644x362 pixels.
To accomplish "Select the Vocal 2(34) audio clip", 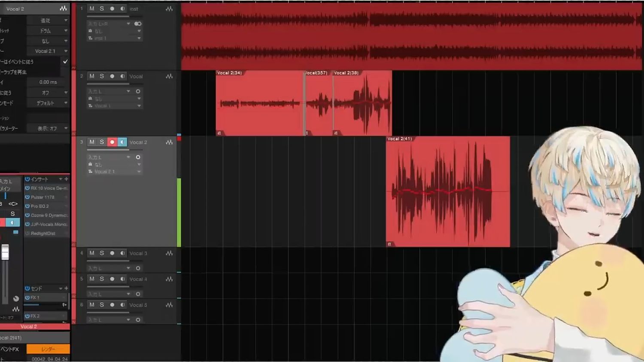I will (x=259, y=103).
